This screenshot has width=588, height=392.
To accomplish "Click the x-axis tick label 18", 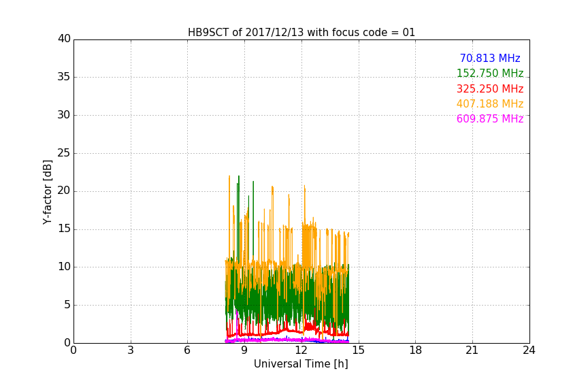I will 416,350.
